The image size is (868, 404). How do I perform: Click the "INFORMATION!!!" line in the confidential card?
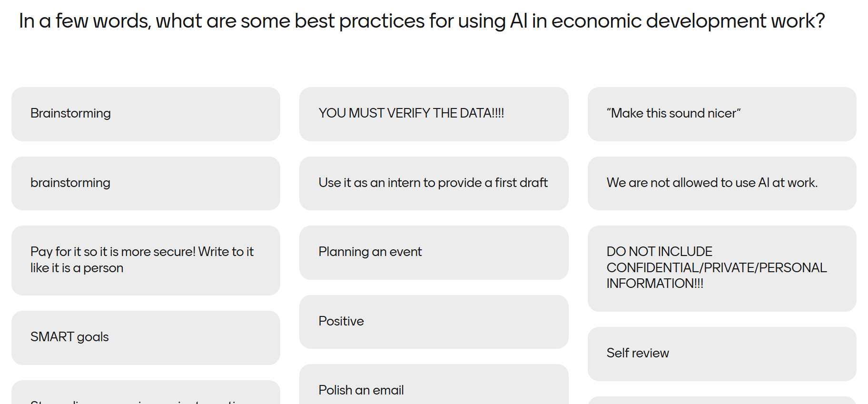pyautogui.click(x=655, y=284)
